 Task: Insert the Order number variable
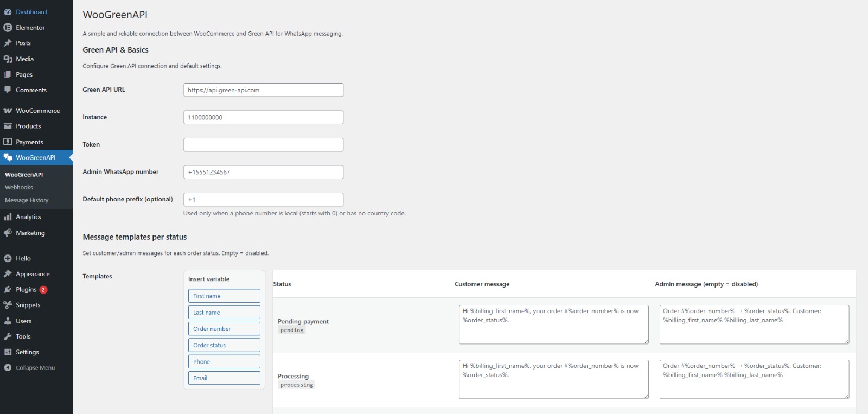pyautogui.click(x=224, y=329)
